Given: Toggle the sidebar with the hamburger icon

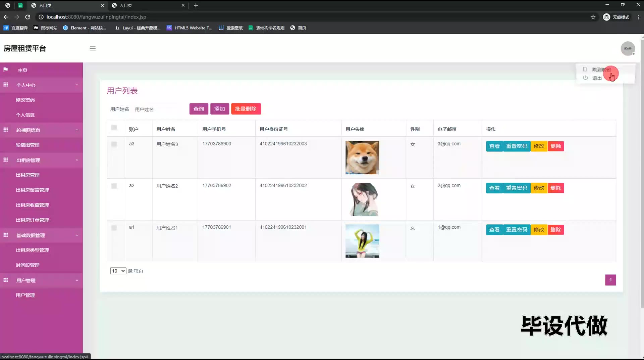Looking at the screenshot, I should pos(93,48).
